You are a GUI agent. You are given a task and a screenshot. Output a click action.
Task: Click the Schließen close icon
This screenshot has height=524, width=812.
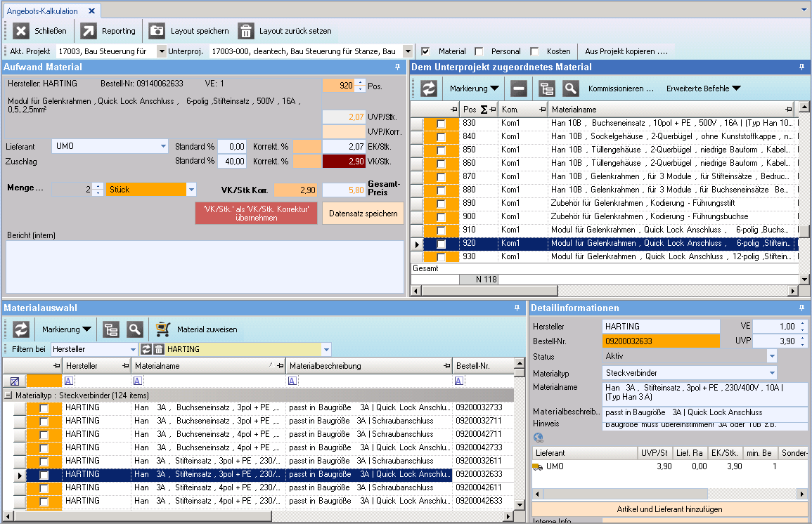pos(21,31)
